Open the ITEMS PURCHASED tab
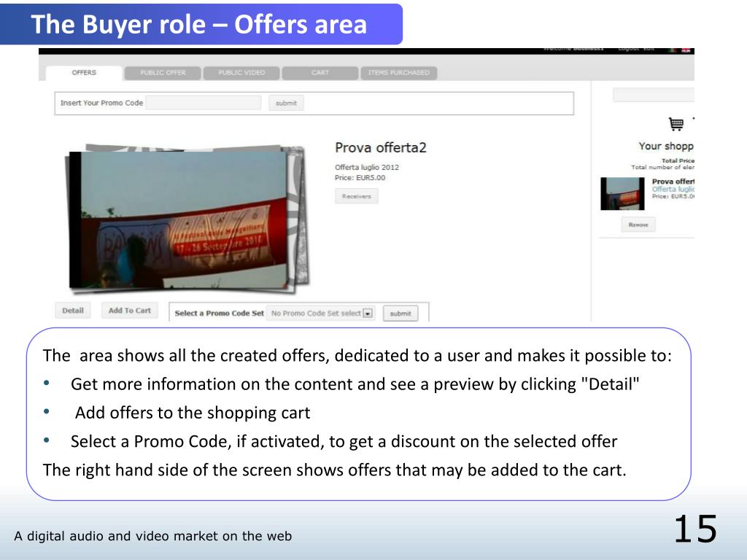The height and width of the screenshot is (560, 747). coord(399,73)
